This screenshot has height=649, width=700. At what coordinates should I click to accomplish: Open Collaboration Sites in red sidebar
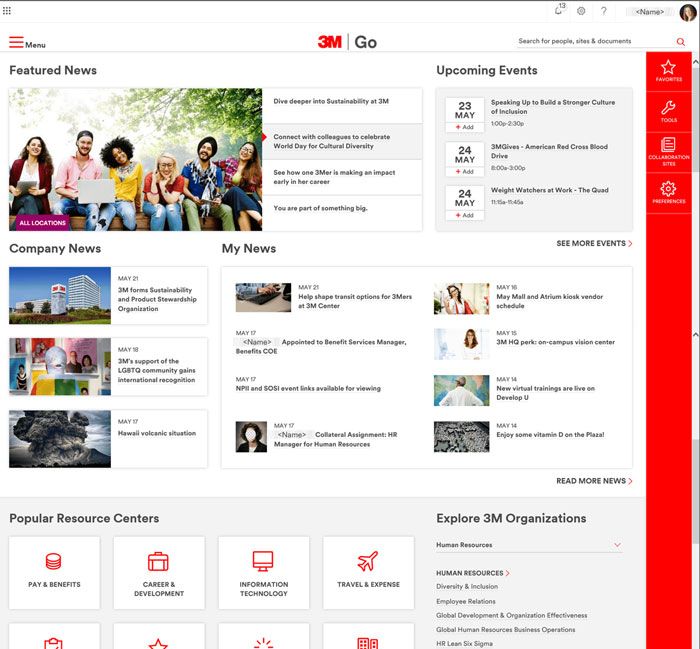(668, 152)
